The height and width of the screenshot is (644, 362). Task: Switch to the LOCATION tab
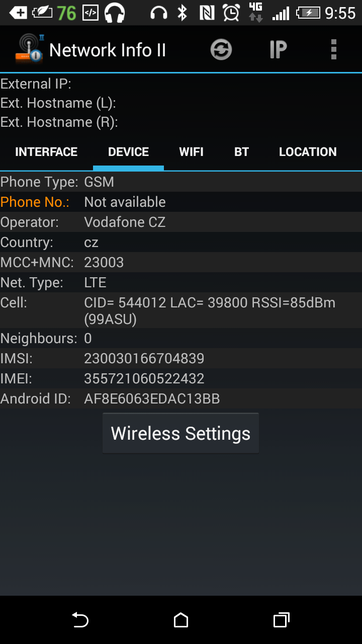(308, 152)
